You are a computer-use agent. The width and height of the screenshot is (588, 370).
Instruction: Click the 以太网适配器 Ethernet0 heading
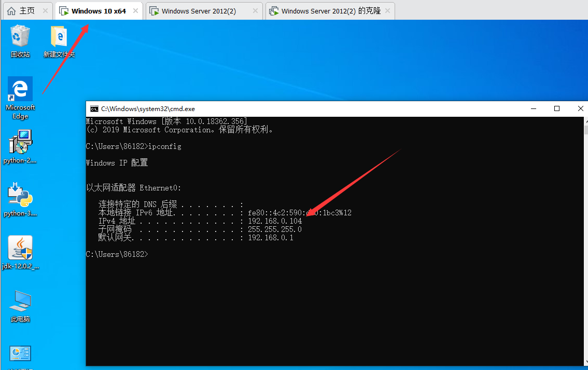pos(133,188)
